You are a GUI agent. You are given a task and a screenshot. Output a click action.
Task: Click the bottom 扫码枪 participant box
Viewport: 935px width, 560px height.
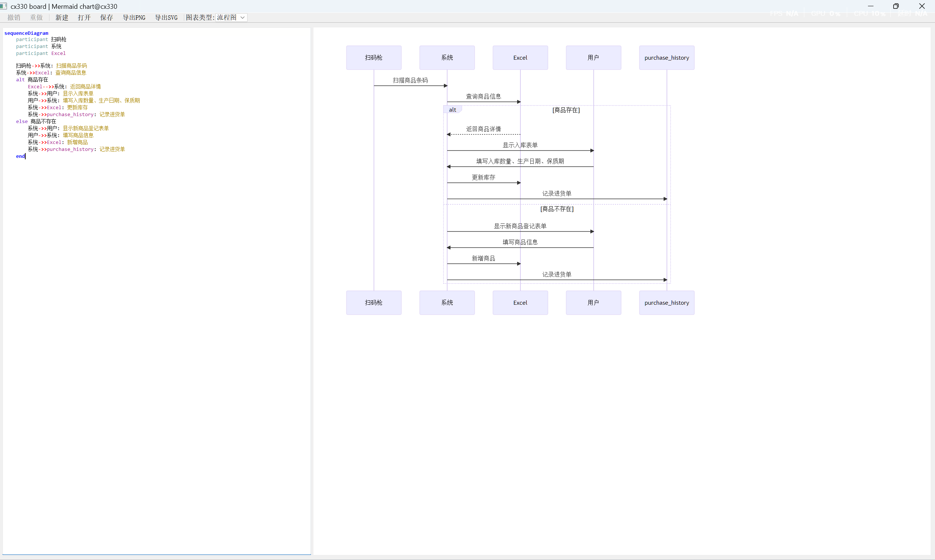point(374,303)
